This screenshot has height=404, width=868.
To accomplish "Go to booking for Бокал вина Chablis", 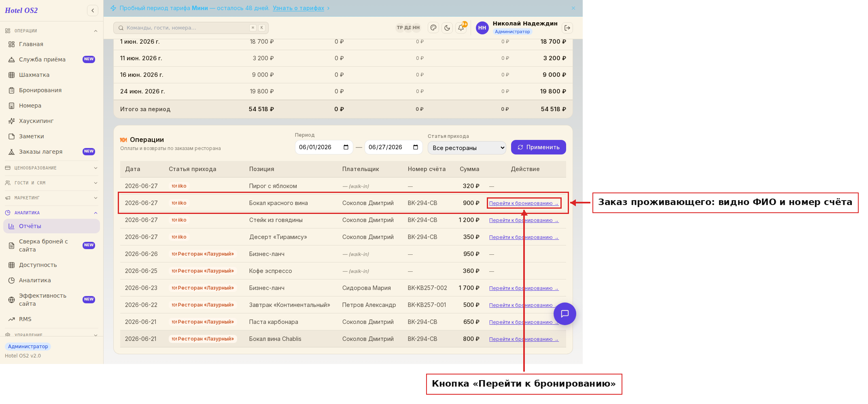I will pos(524,339).
